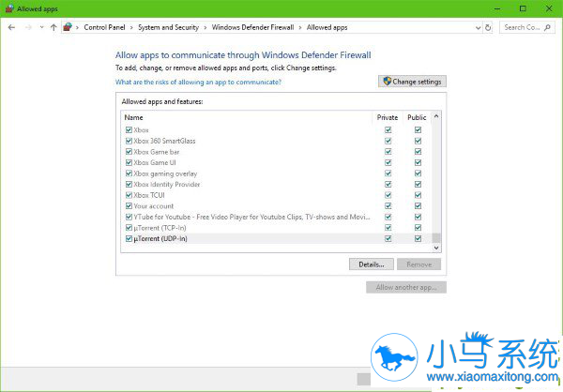
Task: Open risks of allowing an app link
Action: pos(198,83)
